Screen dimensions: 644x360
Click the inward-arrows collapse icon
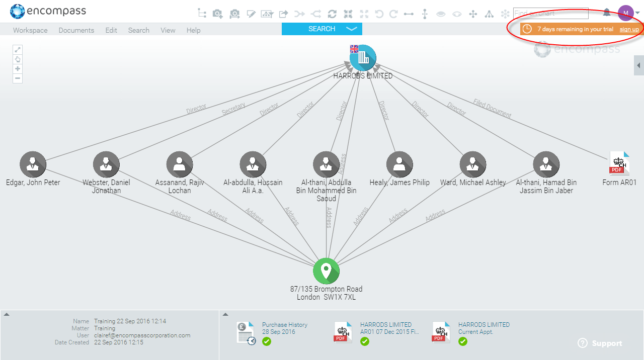pyautogui.click(x=348, y=14)
